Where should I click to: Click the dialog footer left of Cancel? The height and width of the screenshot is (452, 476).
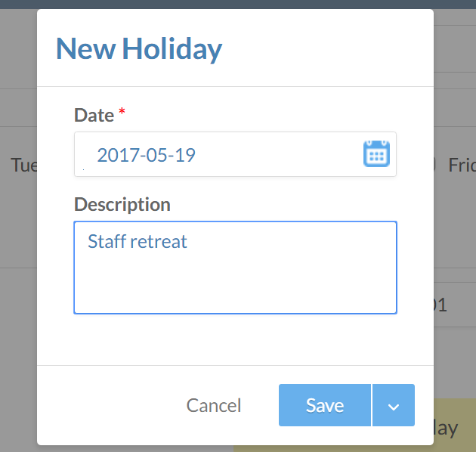click(113, 405)
